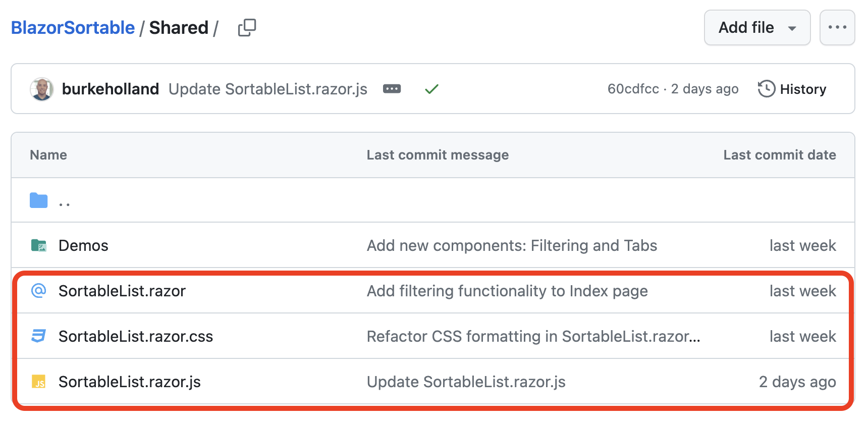Click the Demos folder icon
868x421 pixels.
pos(39,246)
